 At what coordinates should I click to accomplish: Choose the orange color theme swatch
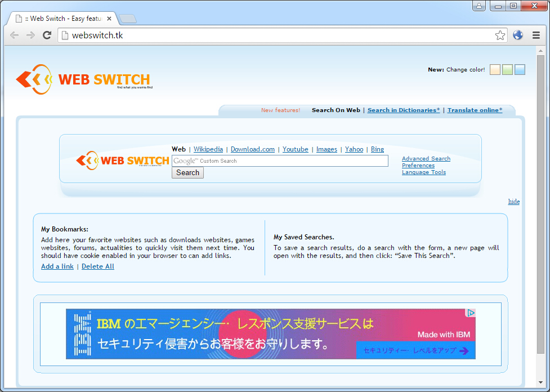(495, 69)
